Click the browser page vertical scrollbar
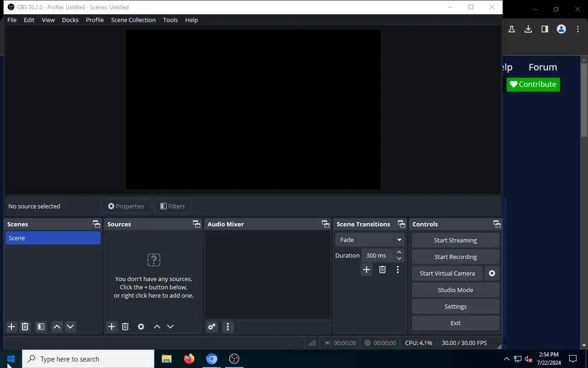Viewport: 588px width, 368px height. [x=584, y=100]
